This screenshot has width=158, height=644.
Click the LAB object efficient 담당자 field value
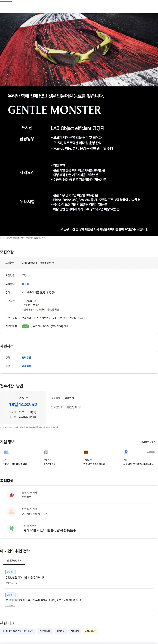[x=38, y=263]
